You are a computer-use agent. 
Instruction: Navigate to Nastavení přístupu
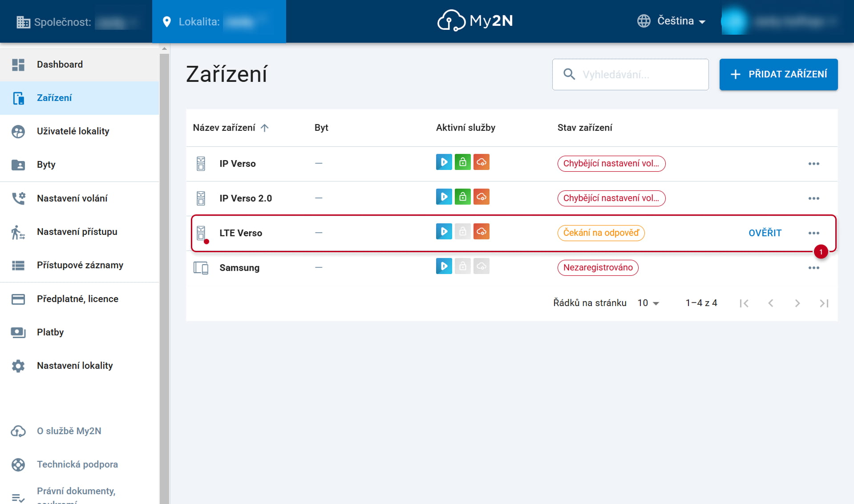click(79, 232)
